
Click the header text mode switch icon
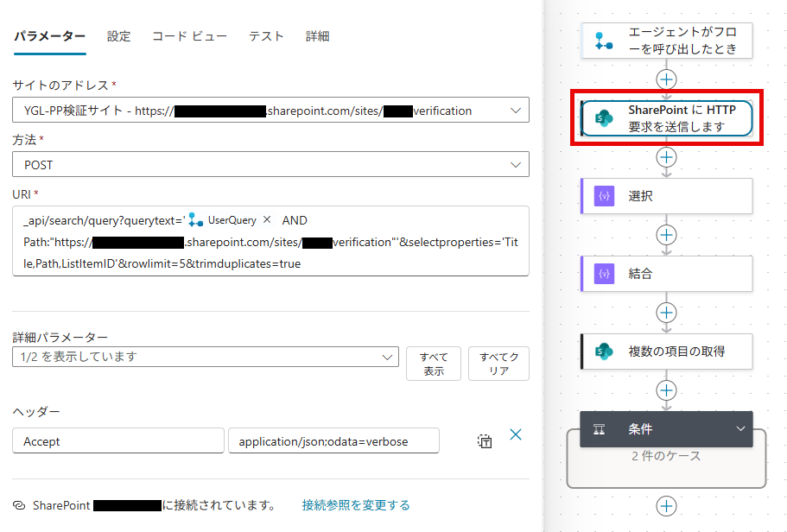(x=485, y=441)
